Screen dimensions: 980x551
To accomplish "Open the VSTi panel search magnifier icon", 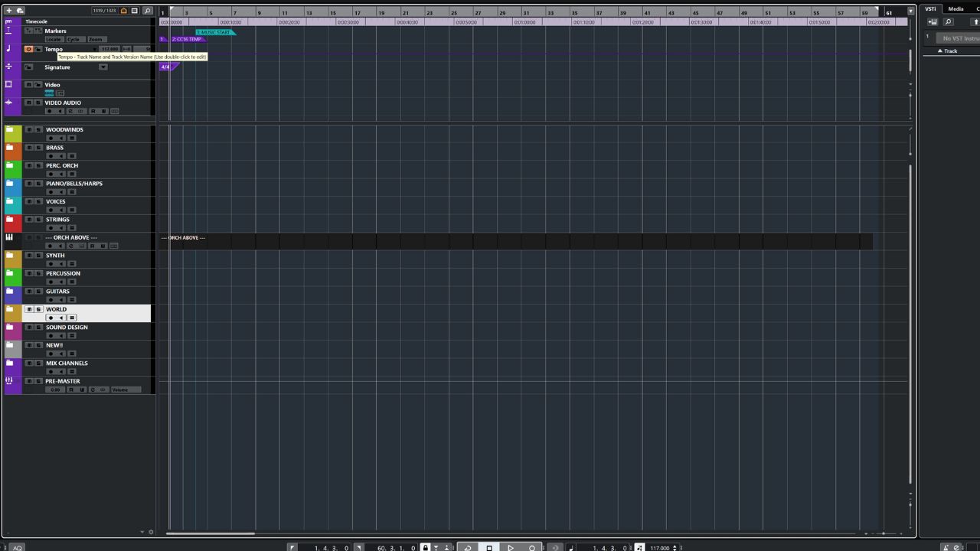I will pos(948,21).
